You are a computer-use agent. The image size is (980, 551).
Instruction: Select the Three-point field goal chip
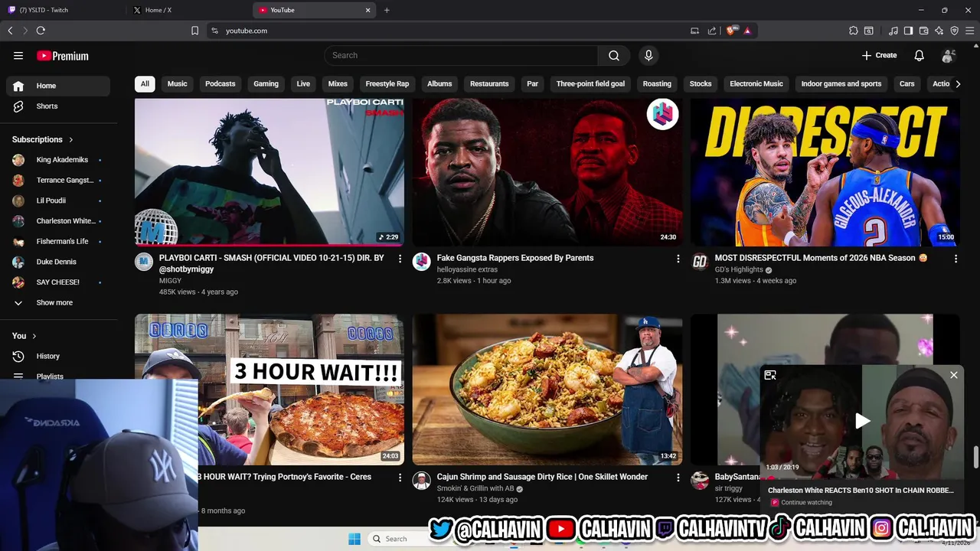(x=590, y=83)
